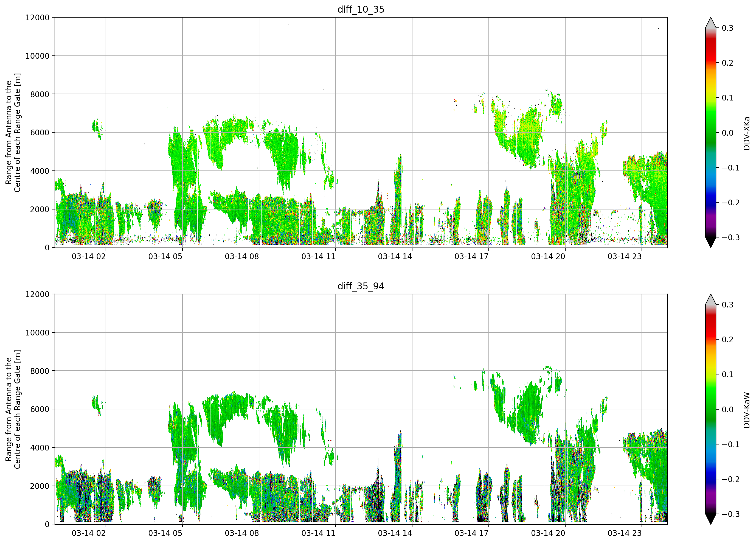Click grey upper arrow of DDV-XKa colorbar
Image resolution: width=756 pixels, height=543 pixels.
pos(711,23)
